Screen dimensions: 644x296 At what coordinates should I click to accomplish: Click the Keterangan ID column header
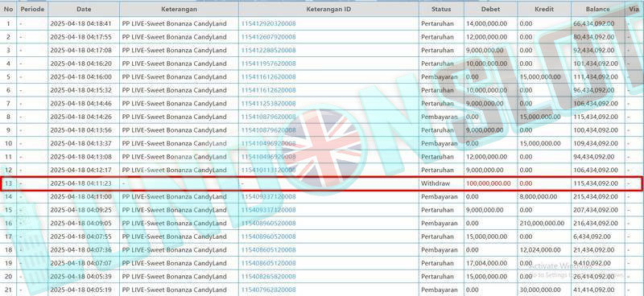point(328,9)
